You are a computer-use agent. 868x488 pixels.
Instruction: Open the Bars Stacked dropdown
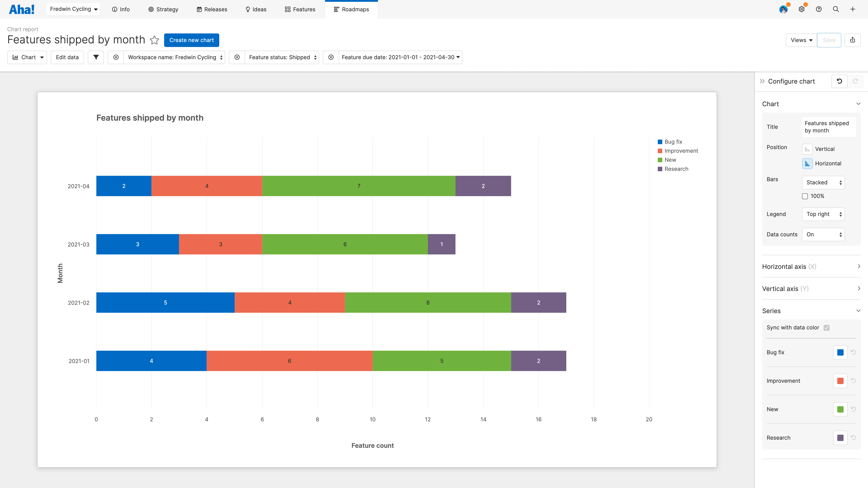(823, 182)
